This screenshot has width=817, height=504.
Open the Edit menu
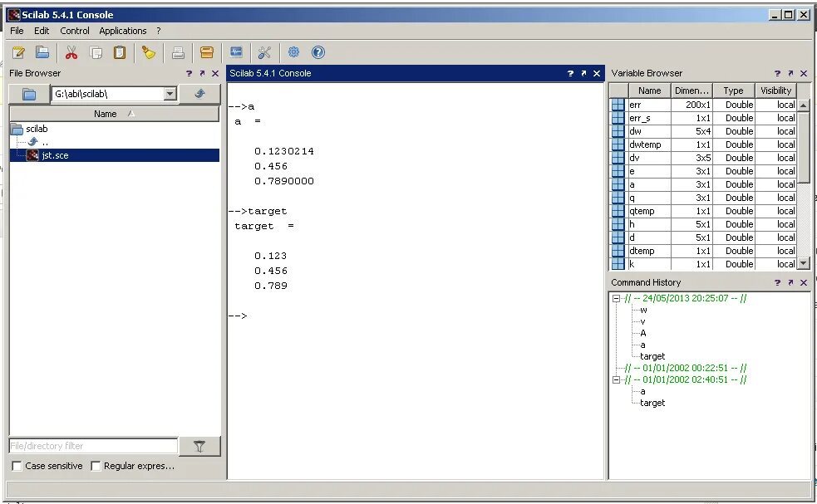(42, 31)
